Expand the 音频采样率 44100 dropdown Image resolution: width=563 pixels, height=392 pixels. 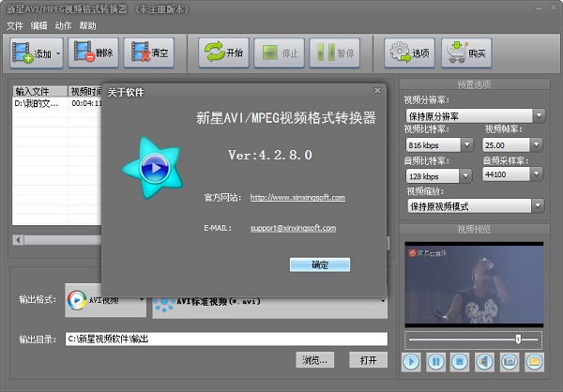click(537, 174)
